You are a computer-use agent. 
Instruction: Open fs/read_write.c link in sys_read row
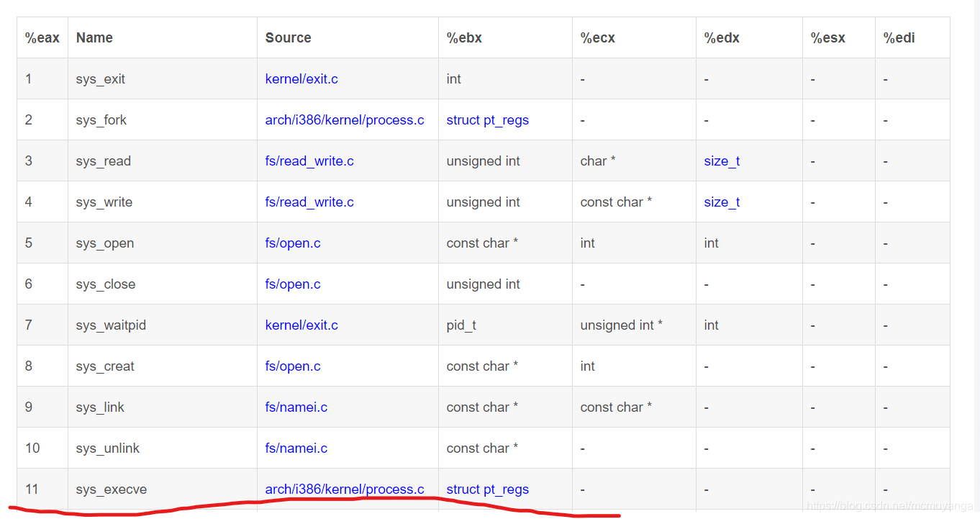point(309,161)
